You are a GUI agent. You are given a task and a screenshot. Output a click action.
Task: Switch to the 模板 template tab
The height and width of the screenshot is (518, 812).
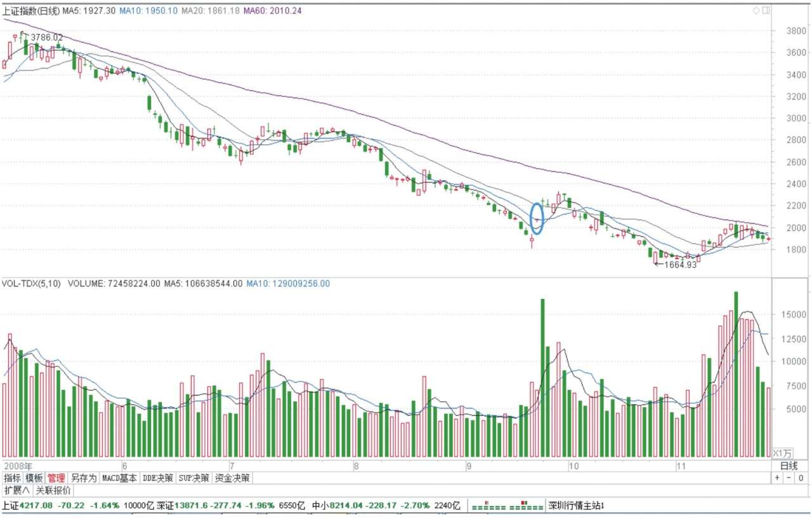click(34, 478)
